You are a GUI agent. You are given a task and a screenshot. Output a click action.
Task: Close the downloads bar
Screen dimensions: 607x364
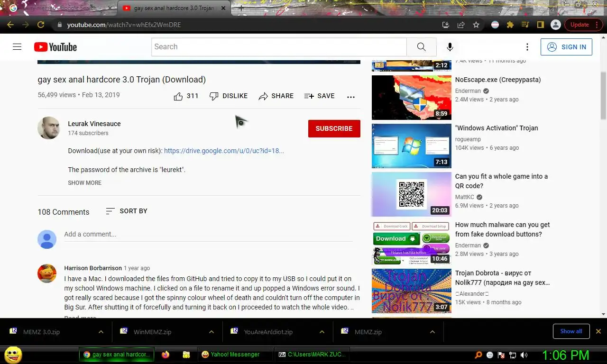point(598,331)
